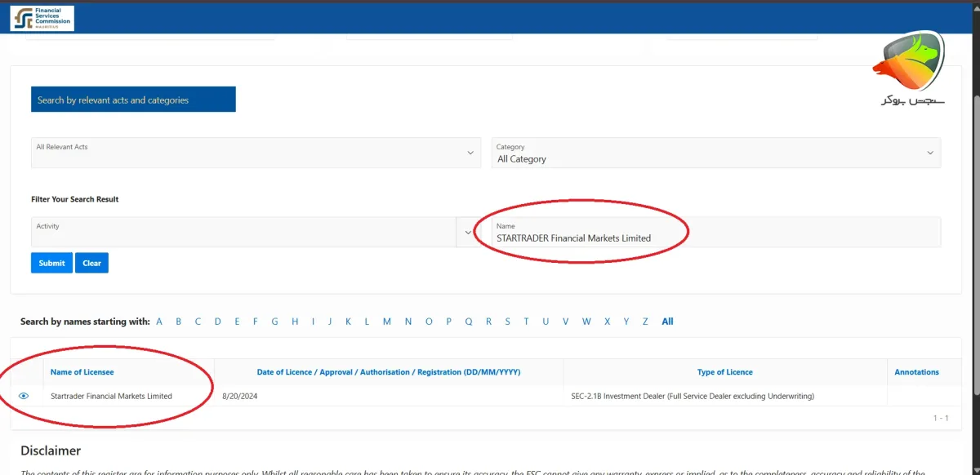Filter names starting with V
The image size is (980, 475).
click(565, 322)
